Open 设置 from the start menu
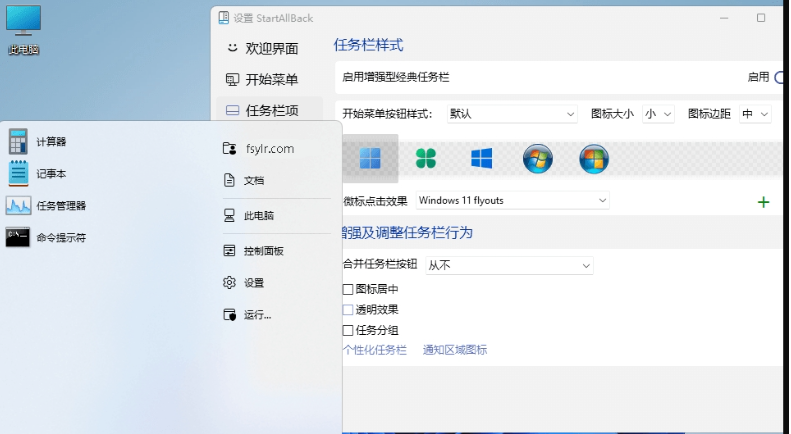 [x=244, y=283]
